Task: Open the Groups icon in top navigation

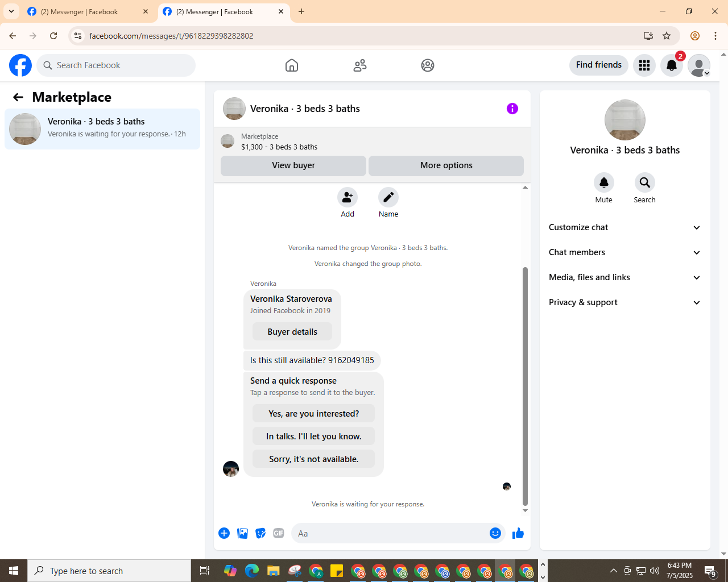Action: click(x=428, y=65)
